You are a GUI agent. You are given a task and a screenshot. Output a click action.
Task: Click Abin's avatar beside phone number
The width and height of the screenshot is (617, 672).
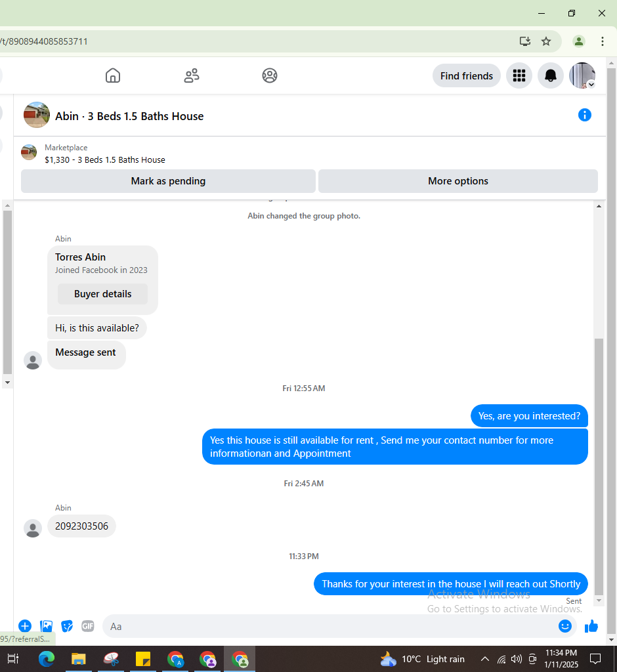[x=33, y=528]
